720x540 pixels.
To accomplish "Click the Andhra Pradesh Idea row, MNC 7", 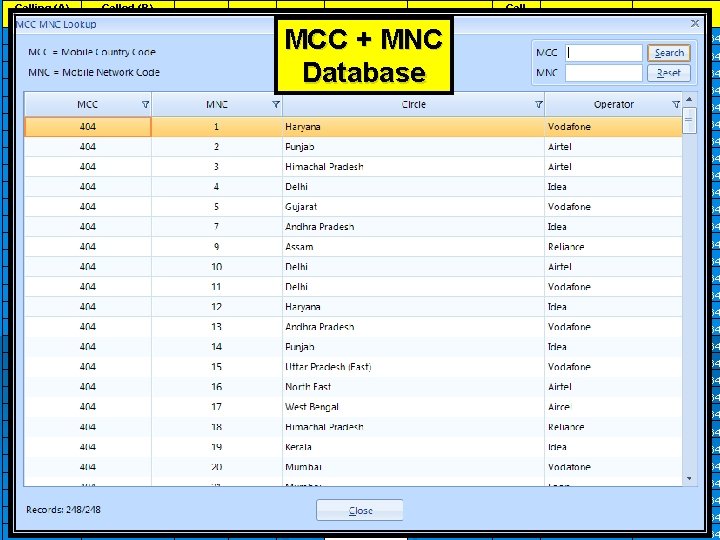I will point(353,227).
